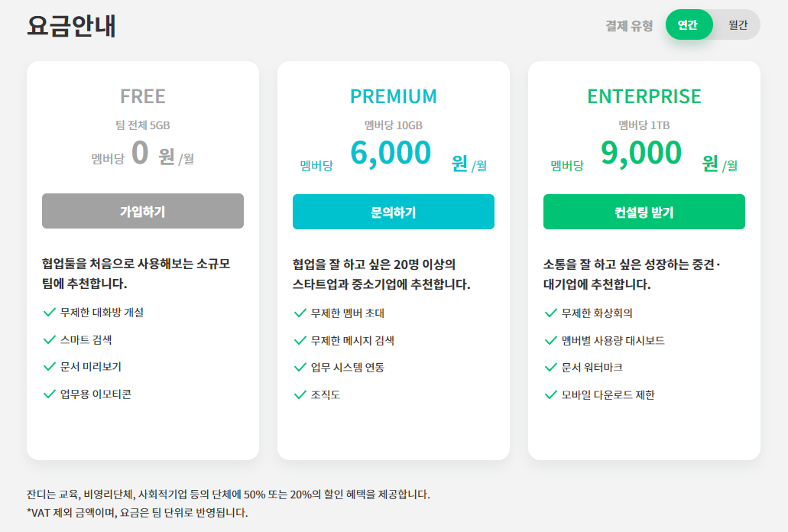The width and height of the screenshot is (788, 532).
Task: Click the 가입하기 button in FREE plan
Action: 143,211
